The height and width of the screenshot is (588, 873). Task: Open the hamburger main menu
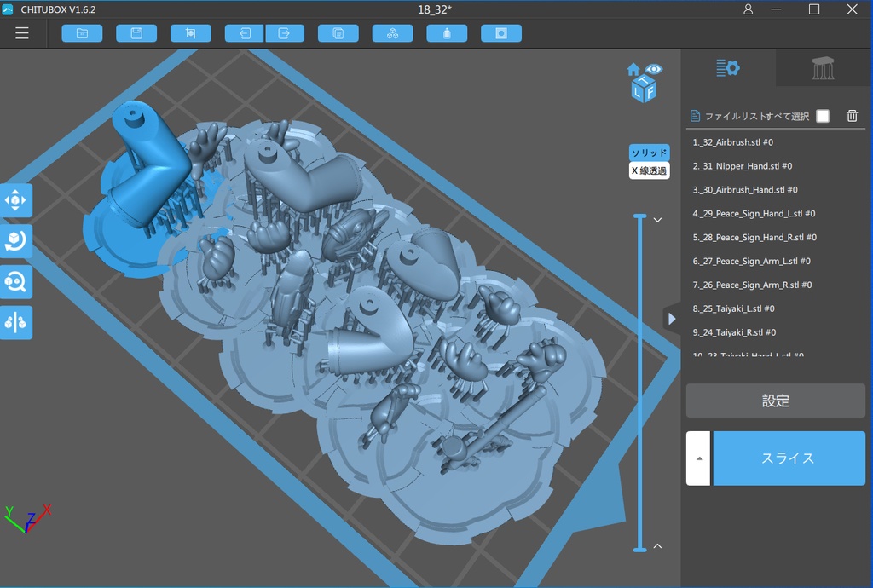(21, 33)
